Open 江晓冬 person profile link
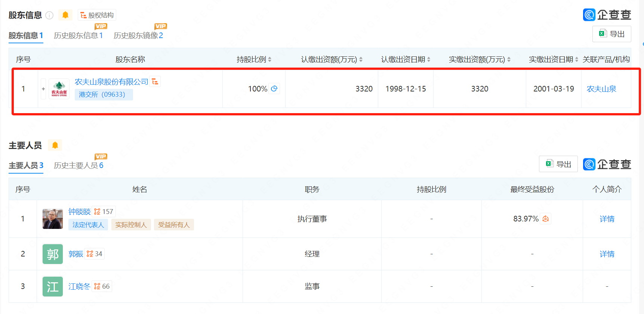 (x=79, y=286)
